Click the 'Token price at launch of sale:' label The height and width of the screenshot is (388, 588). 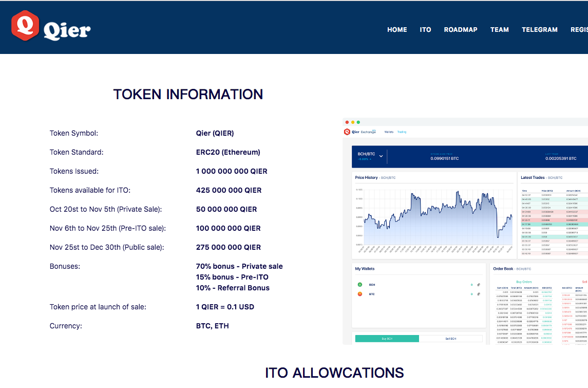98,307
